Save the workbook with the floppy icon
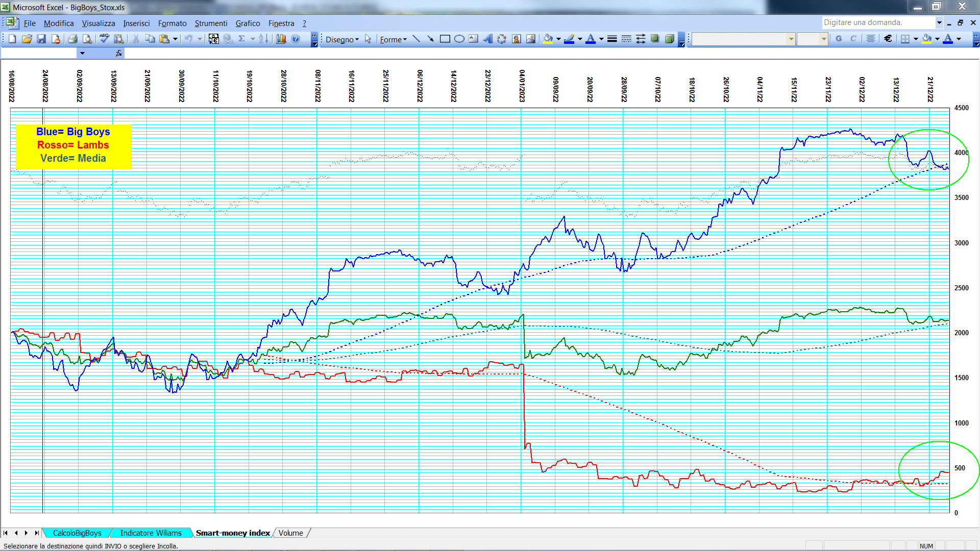 click(41, 39)
